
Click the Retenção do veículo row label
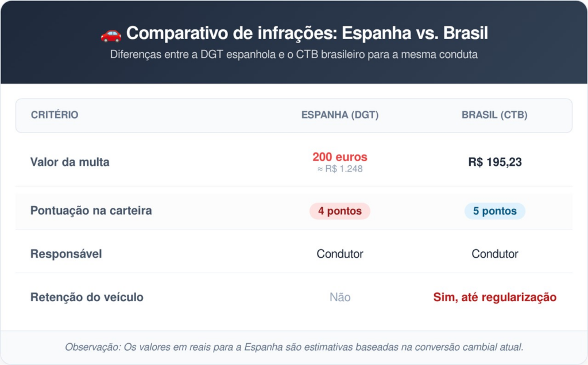(x=87, y=297)
